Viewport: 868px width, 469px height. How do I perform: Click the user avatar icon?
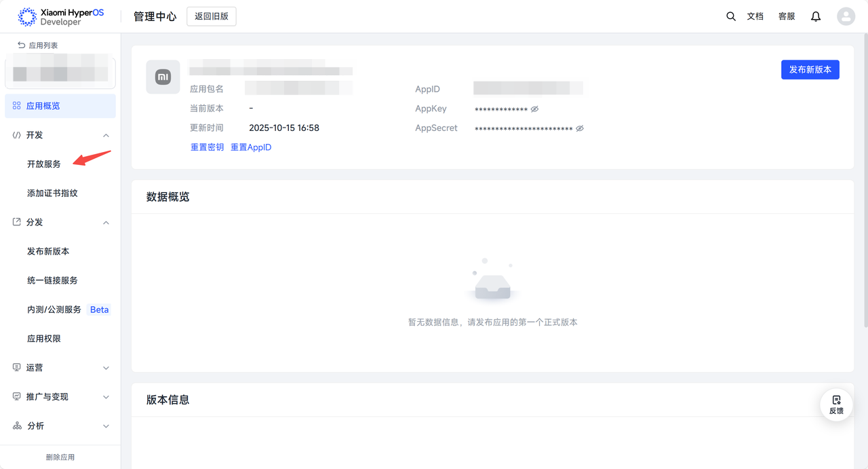[x=846, y=16]
